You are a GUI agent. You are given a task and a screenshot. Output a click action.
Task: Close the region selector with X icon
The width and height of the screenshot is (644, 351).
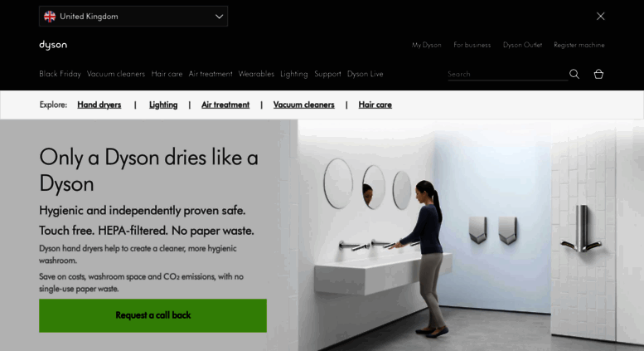(600, 16)
